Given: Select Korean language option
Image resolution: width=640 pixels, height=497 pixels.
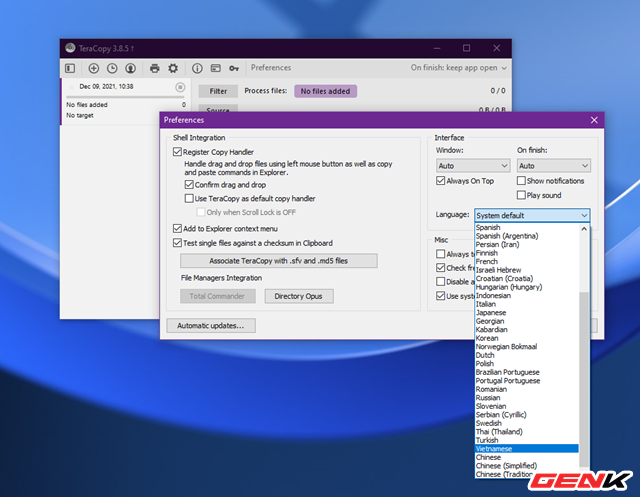Looking at the screenshot, I should (527, 338).
